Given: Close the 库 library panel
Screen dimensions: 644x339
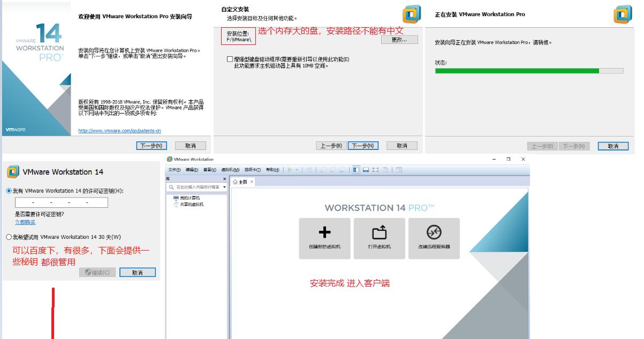Looking at the screenshot, I should pyautogui.click(x=224, y=179).
